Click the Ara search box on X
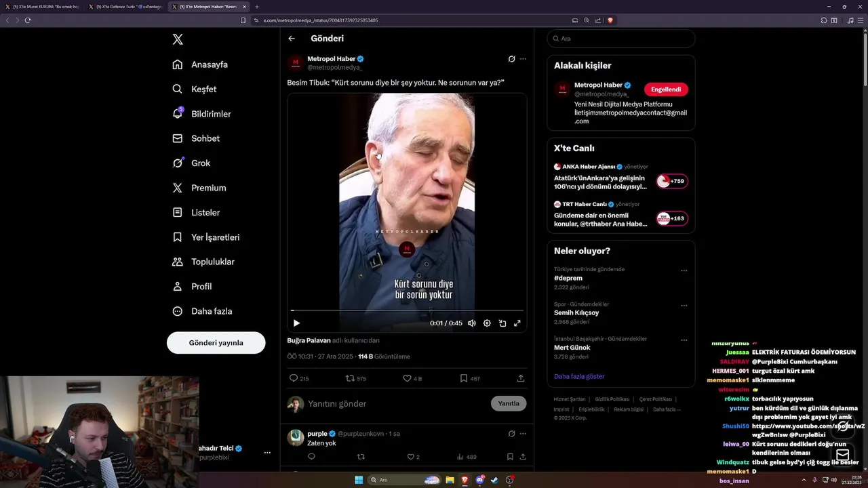 tap(620, 39)
